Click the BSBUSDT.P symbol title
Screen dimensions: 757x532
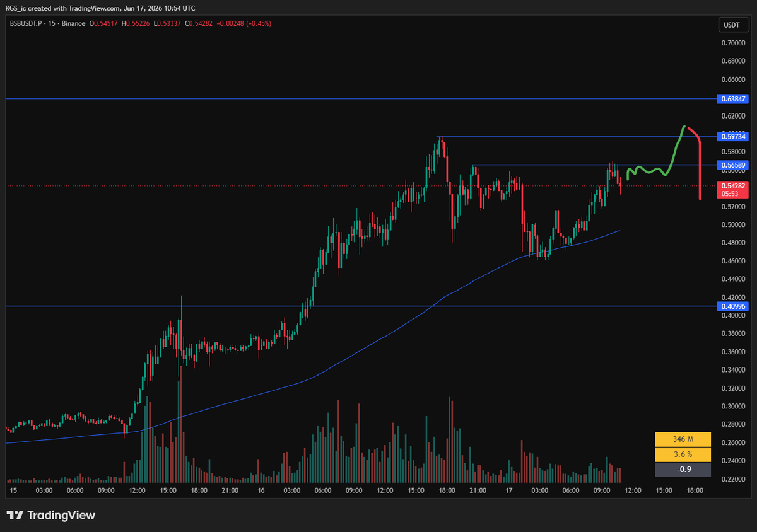pos(25,24)
